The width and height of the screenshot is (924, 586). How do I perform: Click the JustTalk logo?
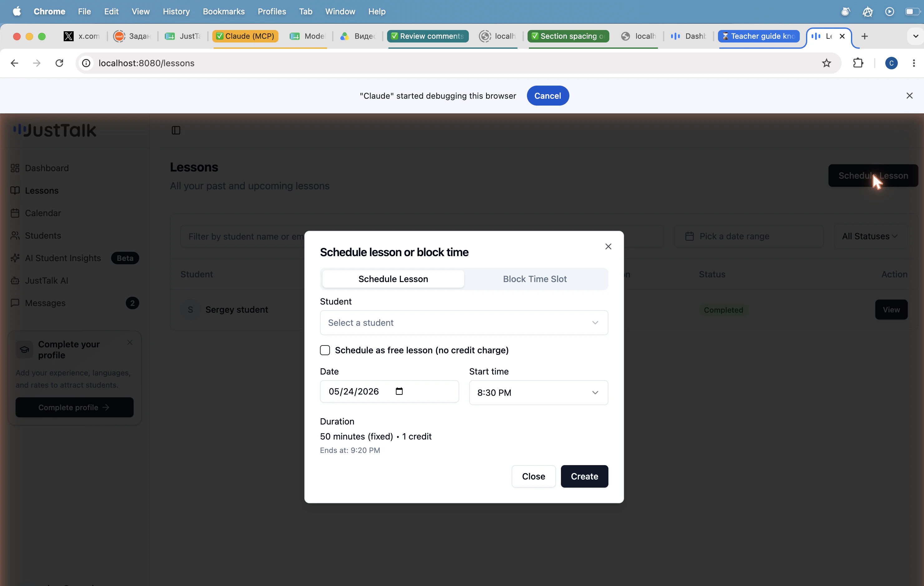pos(55,130)
